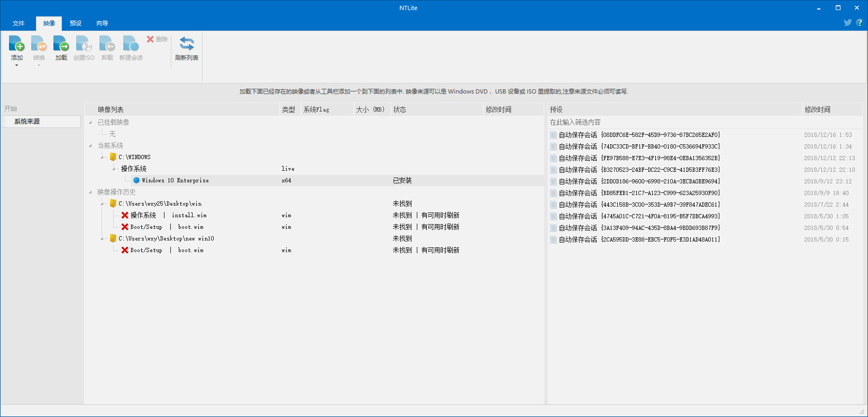The height and width of the screenshot is (417, 868).
Task: Click the 加载 (Load) icon
Action: tap(61, 44)
